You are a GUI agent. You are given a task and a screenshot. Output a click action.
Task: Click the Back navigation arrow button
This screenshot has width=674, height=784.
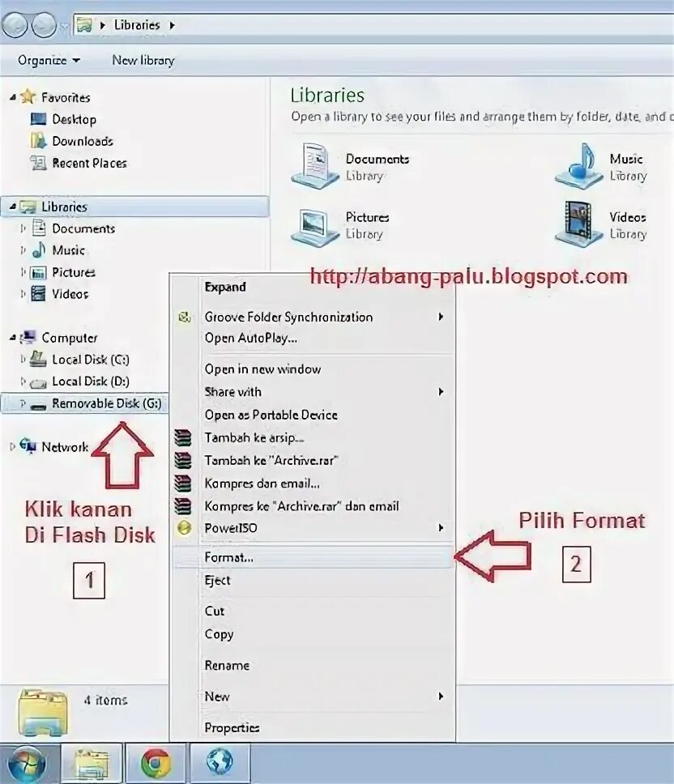coord(15,24)
